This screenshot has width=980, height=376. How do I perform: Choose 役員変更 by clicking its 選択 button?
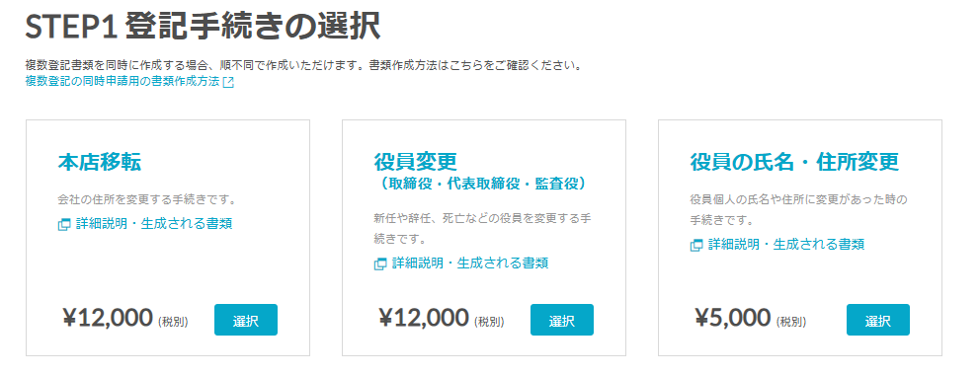coord(562,321)
